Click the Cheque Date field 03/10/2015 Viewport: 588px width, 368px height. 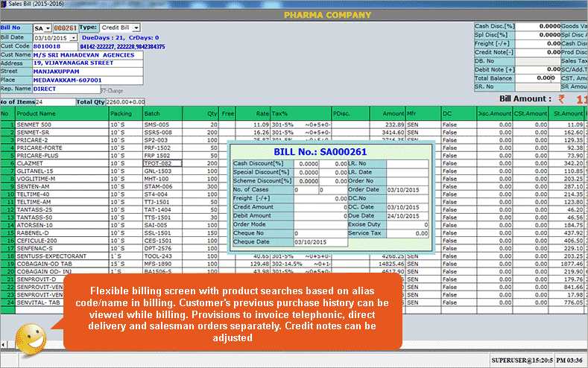(x=321, y=242)
